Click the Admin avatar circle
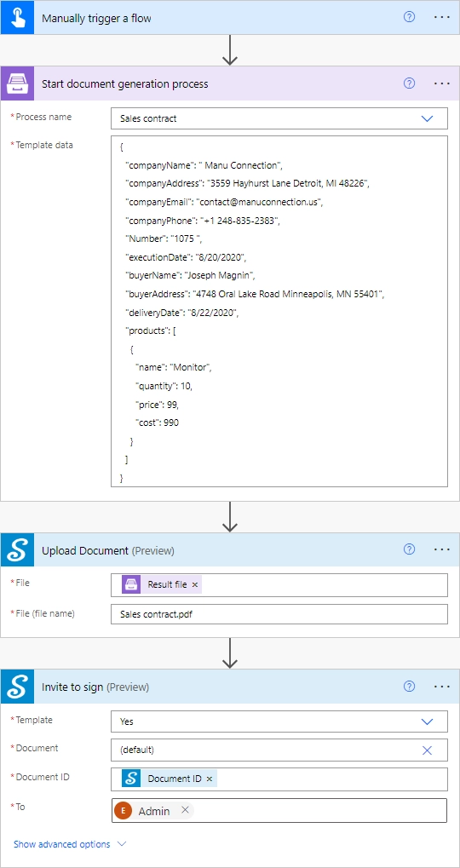Image resolution: width=460 pixels, height=868 pixels. 124,810
